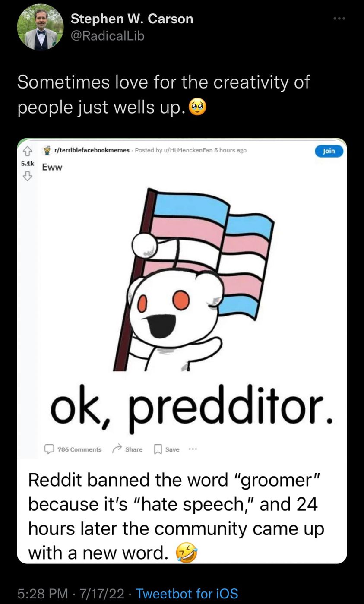Open the Reddit post's three-dot overflow menu
This screenshot has height=604, width=364.
[x=193, y=449]
